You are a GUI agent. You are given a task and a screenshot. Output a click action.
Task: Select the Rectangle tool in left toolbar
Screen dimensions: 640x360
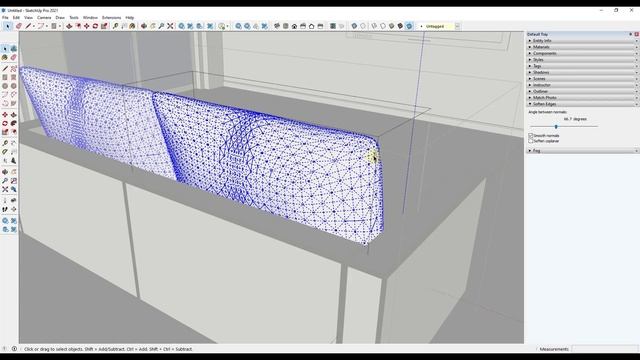(x=5, y=77)
